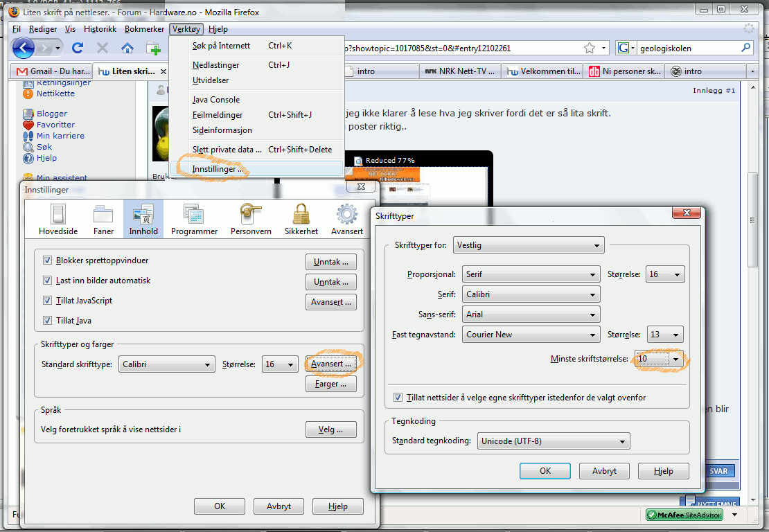Open the Faner settings panel icon
The image size is (769, 532).
click(103, 219)
